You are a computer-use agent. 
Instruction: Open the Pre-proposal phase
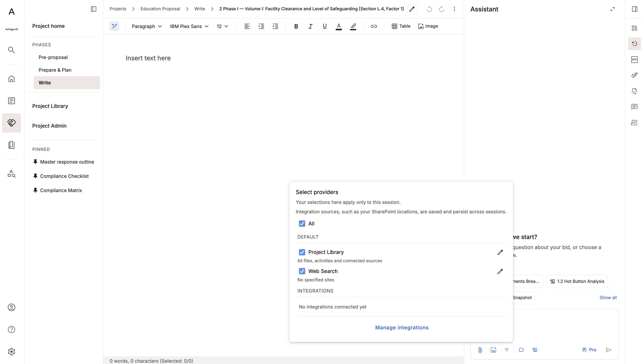point(53,57)
